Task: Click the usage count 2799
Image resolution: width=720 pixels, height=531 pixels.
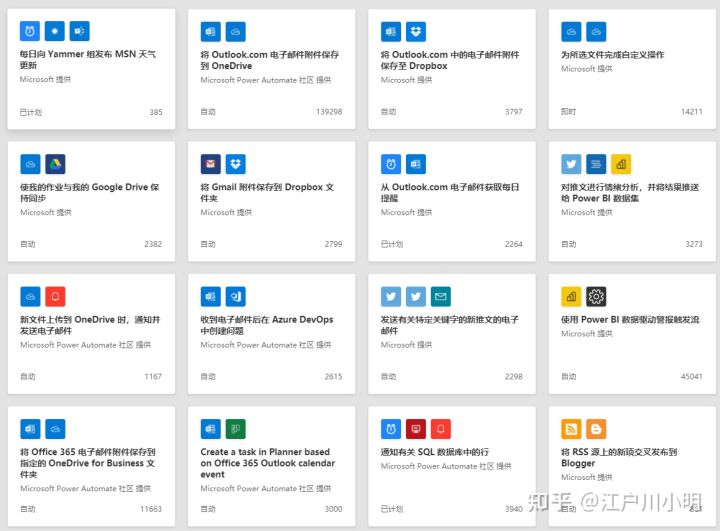Action: pos(333,244)
